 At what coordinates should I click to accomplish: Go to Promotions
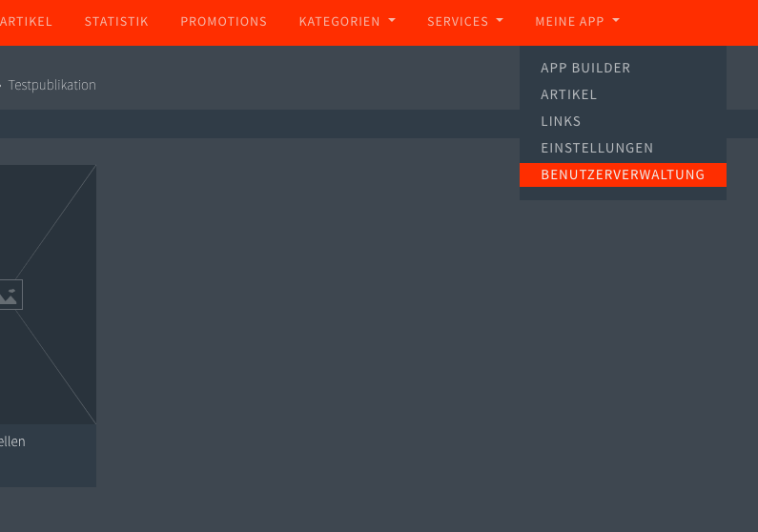223,22
